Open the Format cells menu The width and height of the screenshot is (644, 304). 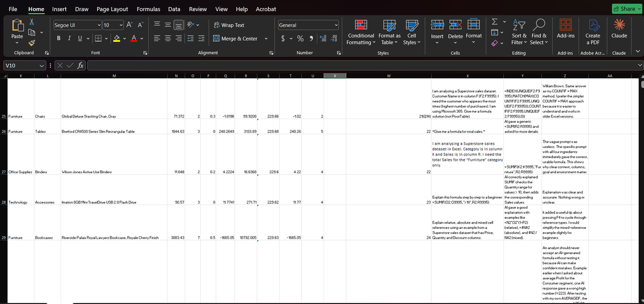(x=474, y=32)
